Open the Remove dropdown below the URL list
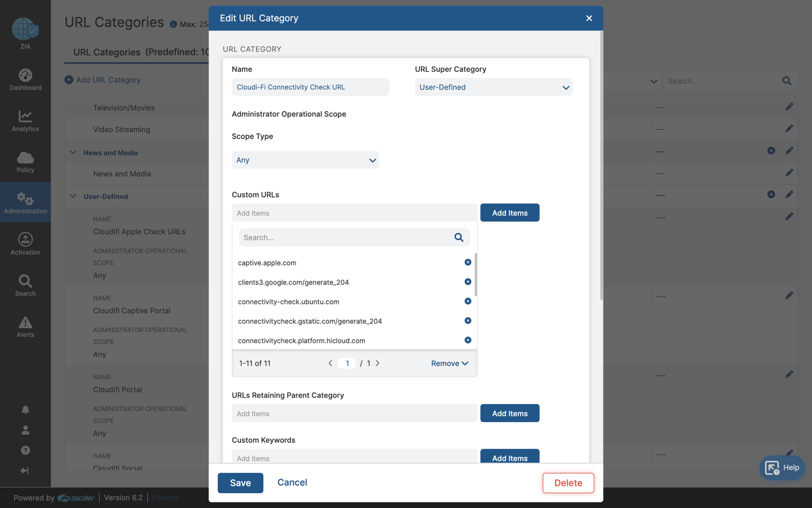 click(449, 363)
